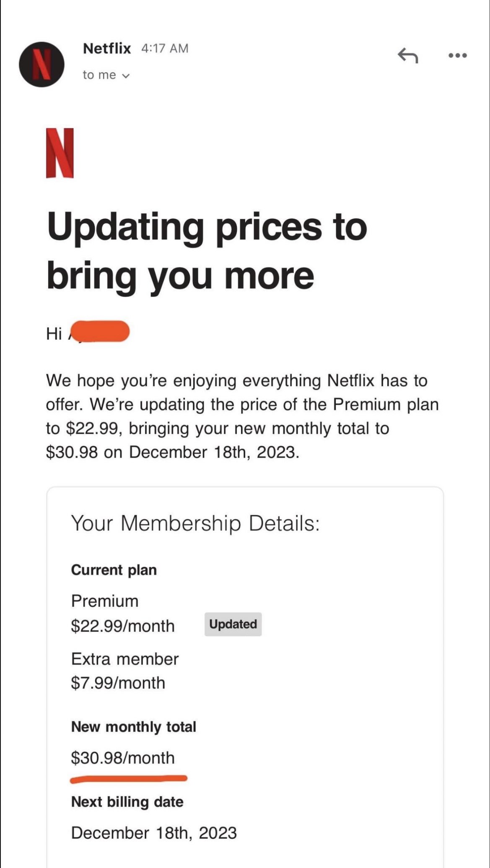Image resolution: width=490 pixels, height=868 pixels.
Task: Tap the 'Updated' badge next to Premium
Action: 233,624
